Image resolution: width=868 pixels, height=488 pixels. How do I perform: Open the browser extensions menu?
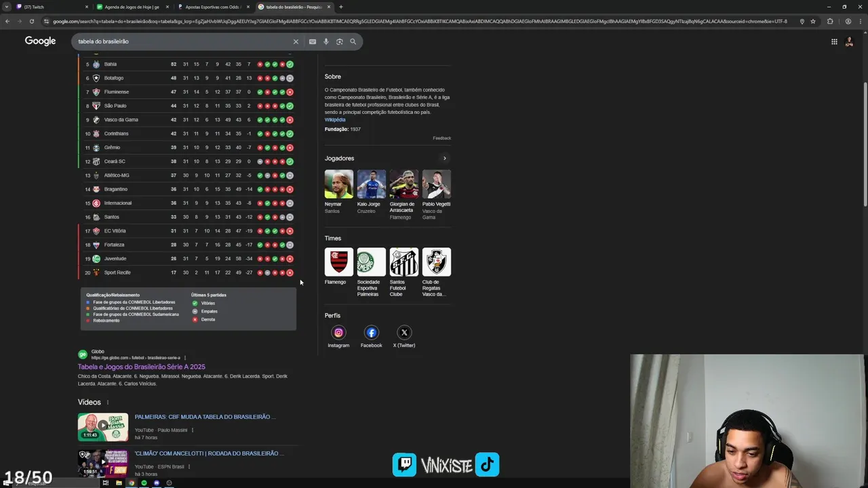829,21
